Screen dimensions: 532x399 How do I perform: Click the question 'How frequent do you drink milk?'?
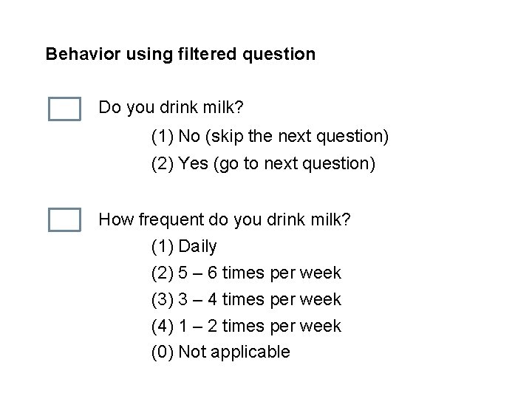click(x=225, y=219)
